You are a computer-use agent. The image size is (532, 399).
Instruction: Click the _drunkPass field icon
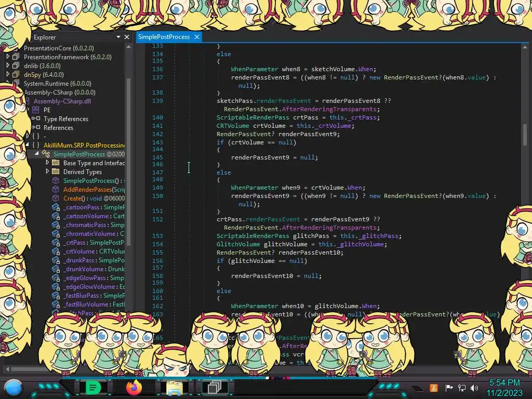[x=56, y=260]
